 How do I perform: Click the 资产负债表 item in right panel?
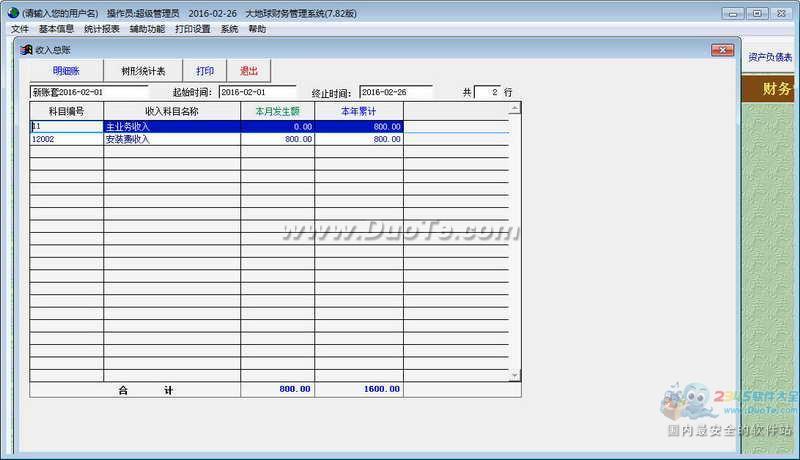[x=770, y=57]
